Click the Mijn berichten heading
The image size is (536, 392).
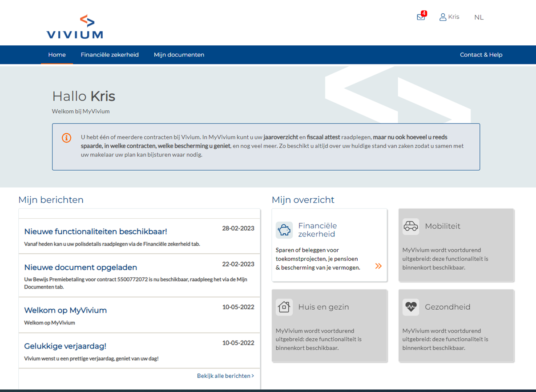click(51, 200)
